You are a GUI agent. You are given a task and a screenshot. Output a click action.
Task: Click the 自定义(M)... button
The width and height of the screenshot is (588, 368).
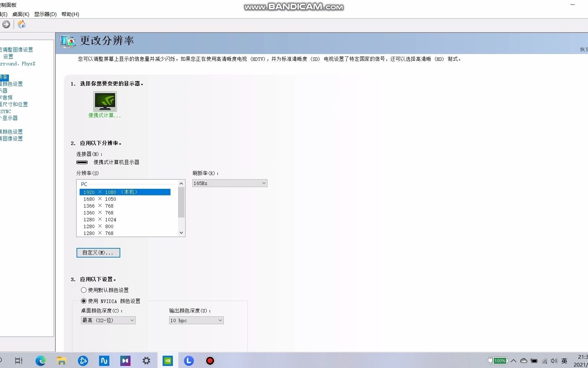98,252
